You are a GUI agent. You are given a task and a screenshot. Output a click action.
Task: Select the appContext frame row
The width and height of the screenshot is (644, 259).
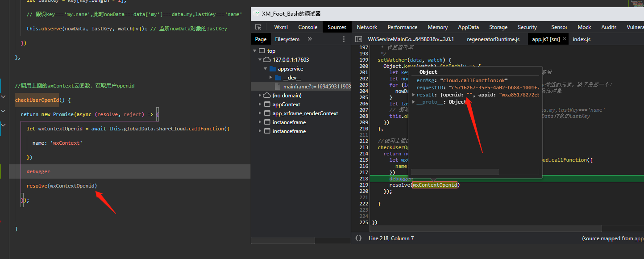click(x=301, y=104)
